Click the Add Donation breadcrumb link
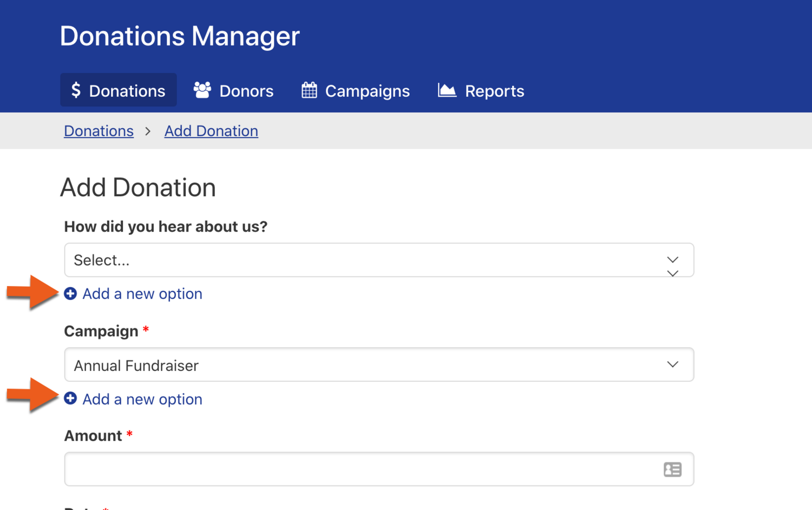The width and height of the screenshot is (812, 510). tap(211, 131)
